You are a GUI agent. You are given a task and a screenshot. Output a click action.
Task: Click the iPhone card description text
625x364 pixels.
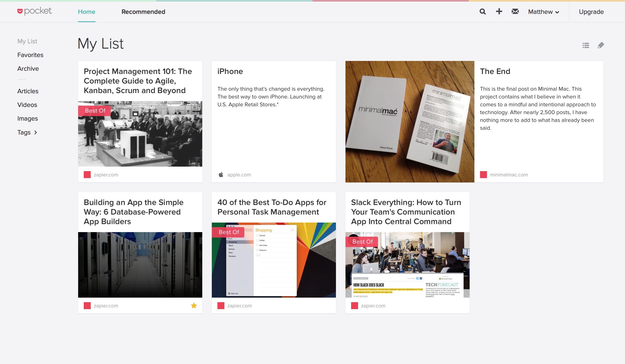point(271,97)
